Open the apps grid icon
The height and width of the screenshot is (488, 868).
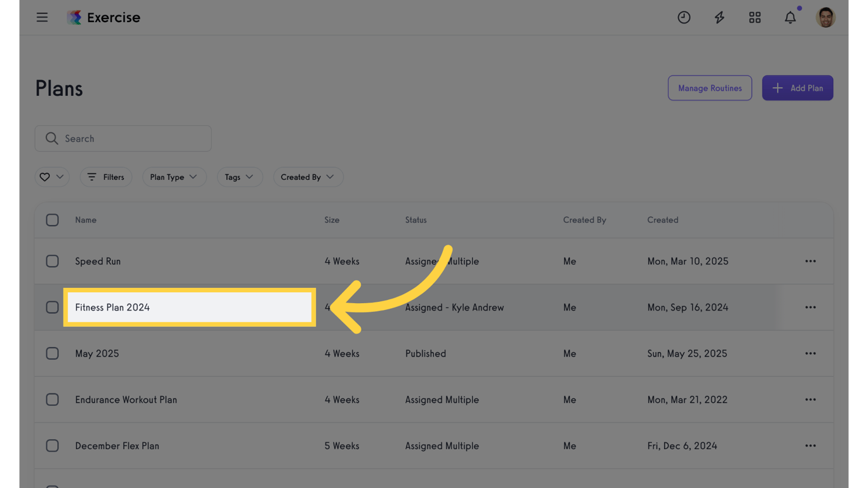(x=755, y=17)
